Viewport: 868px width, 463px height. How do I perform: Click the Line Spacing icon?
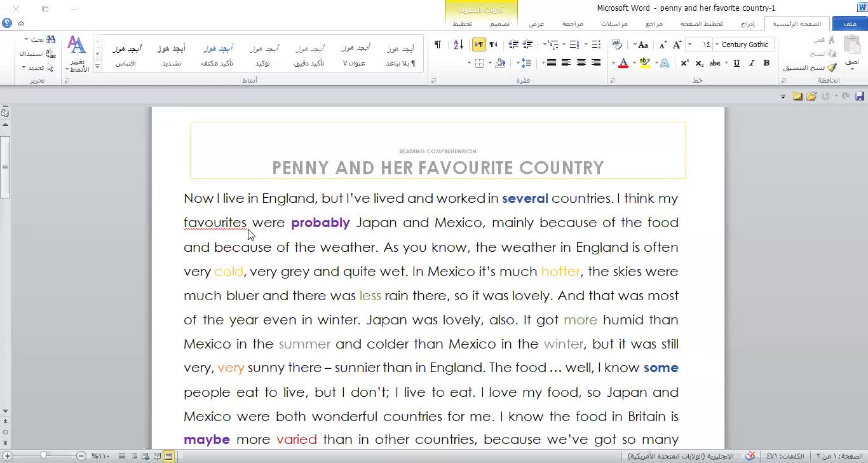525,63
